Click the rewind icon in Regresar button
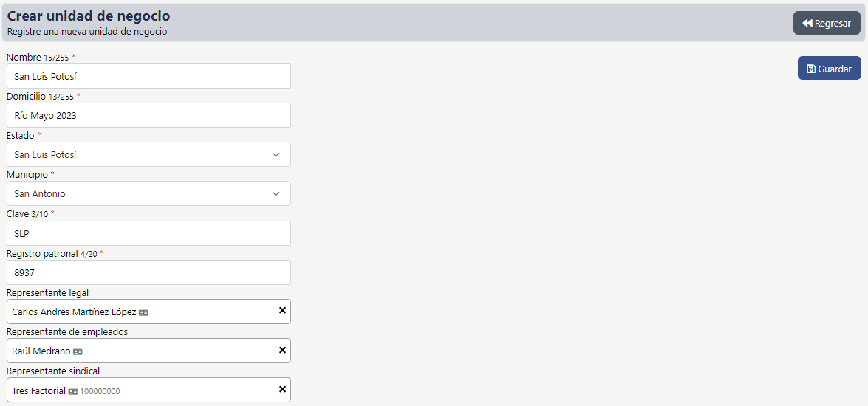Screen dimensions: 868x406 click(x=807, y=23)
